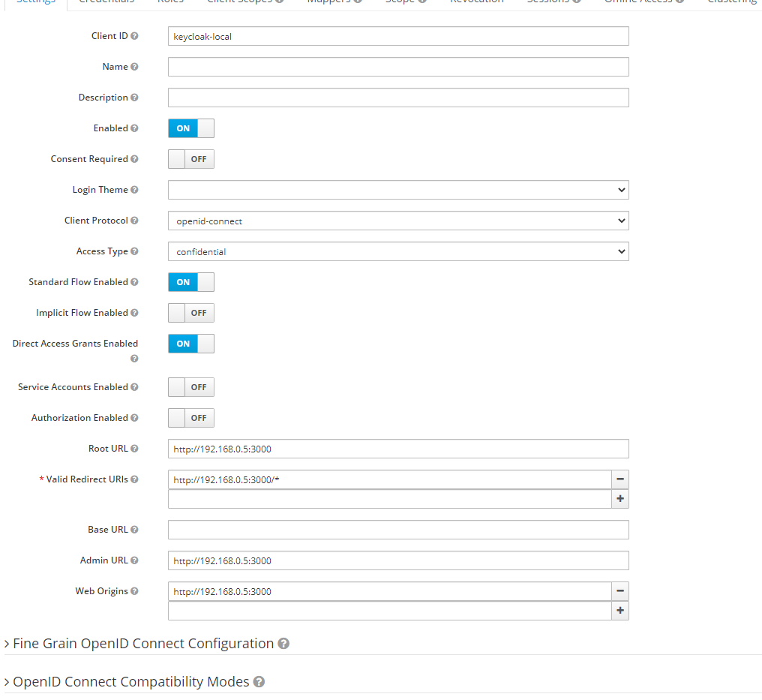Open the help tooltip icon for Client ID
Screen dimensions: 762x700
tap(134, 36)
